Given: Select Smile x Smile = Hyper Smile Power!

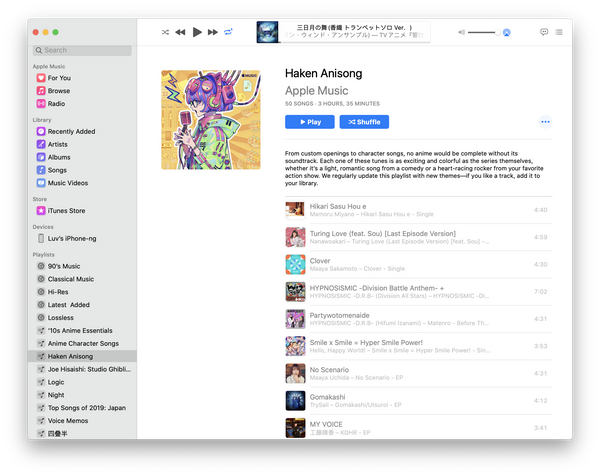Looking at the screenshot, I should pos(419,346).
